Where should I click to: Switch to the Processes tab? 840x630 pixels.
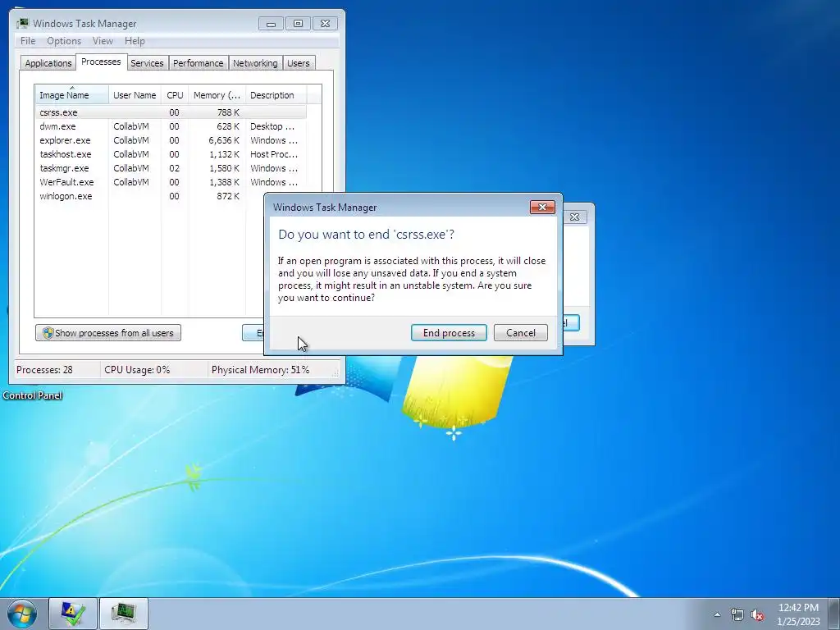coord(101,62)
